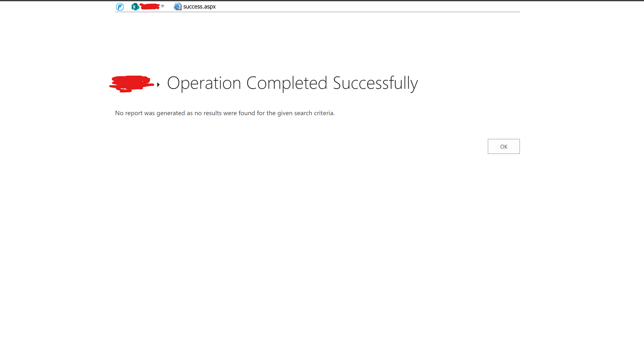Click the word Successfully in page title
The image size is (644, 346).
(375, 83)
